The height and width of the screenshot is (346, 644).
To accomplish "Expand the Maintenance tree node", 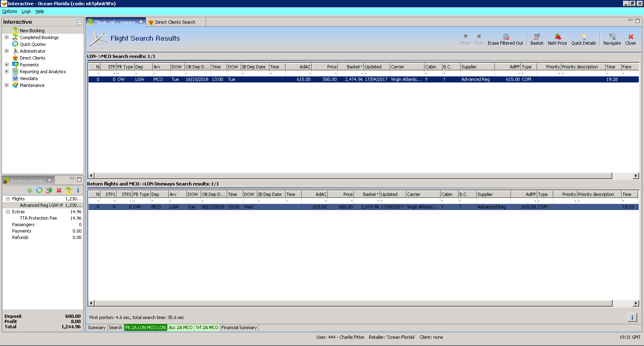I will click(x=6, y=85).
